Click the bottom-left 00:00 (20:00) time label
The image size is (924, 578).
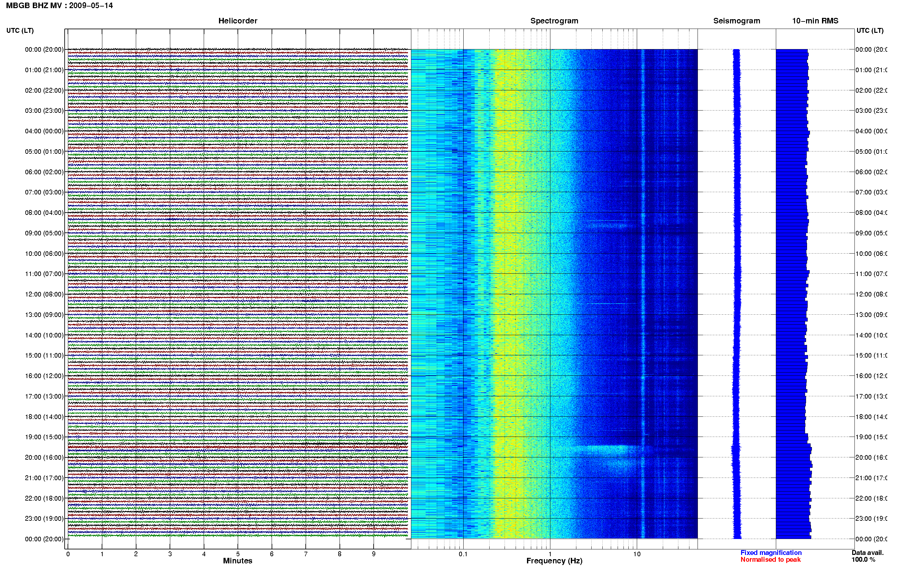coord(44,539)
